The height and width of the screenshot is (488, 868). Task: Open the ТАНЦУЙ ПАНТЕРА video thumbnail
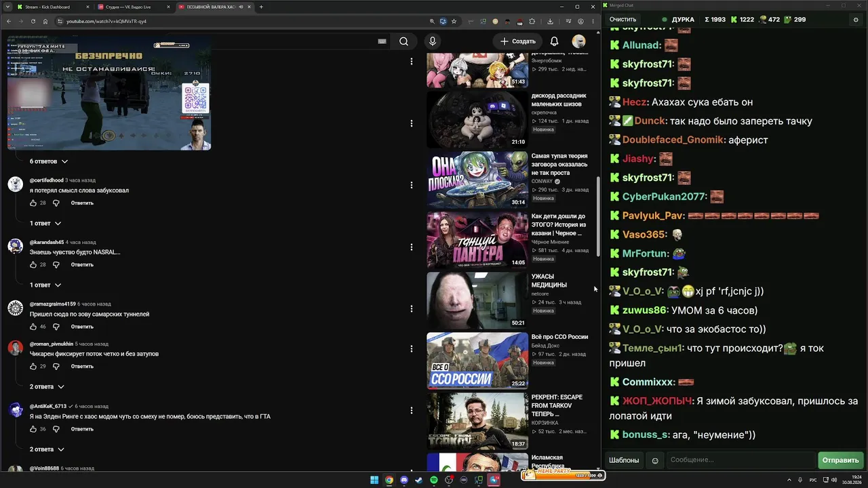(477, 240)
